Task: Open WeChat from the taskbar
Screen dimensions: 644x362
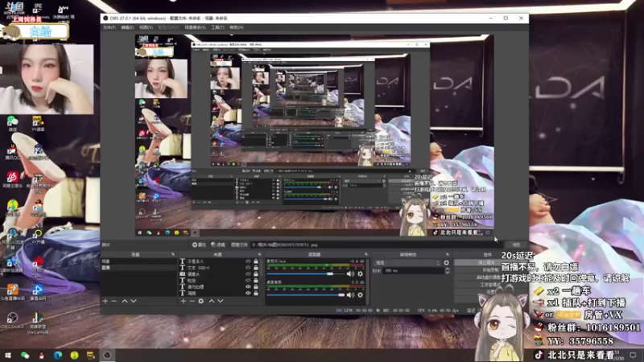Action: pos(25,355)
